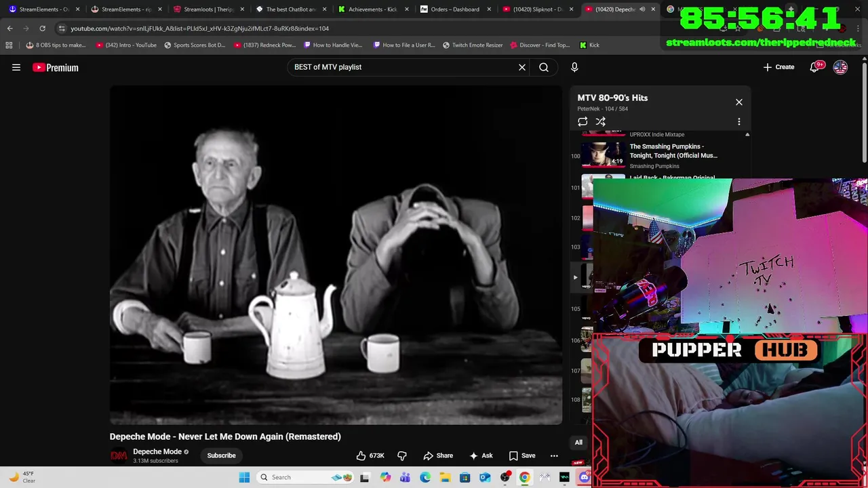The height and width of the screenshot is (488, 868).
Task: Open Microsoft Edge from taskbar
Action: click(x=425, y=477)
